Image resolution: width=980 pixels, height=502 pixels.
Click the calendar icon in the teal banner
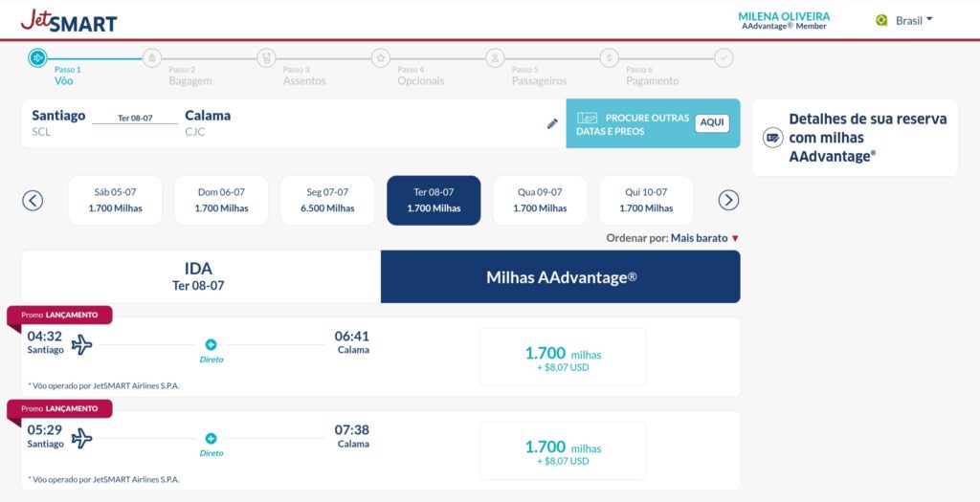[x=587, y=118]
